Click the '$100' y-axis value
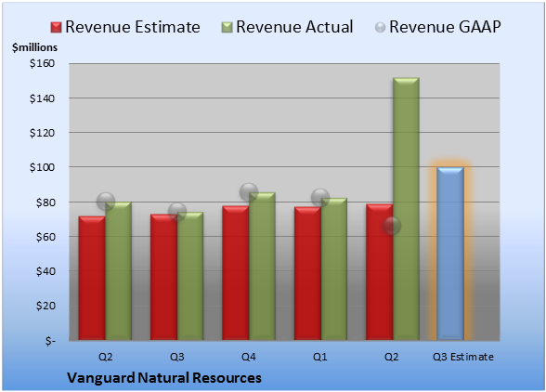This screenshot has width=546, height=392. point(42,167)
